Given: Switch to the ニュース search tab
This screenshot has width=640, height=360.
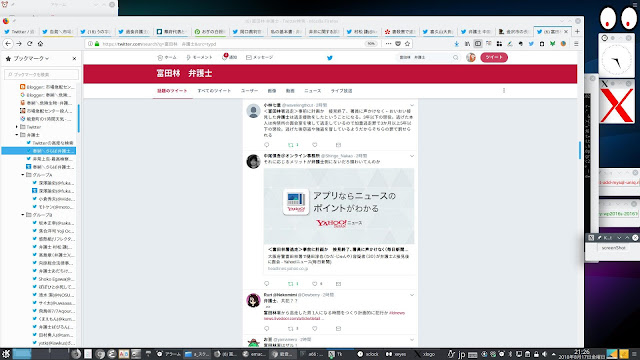Looking at the screenshot, I should point(313,91).
